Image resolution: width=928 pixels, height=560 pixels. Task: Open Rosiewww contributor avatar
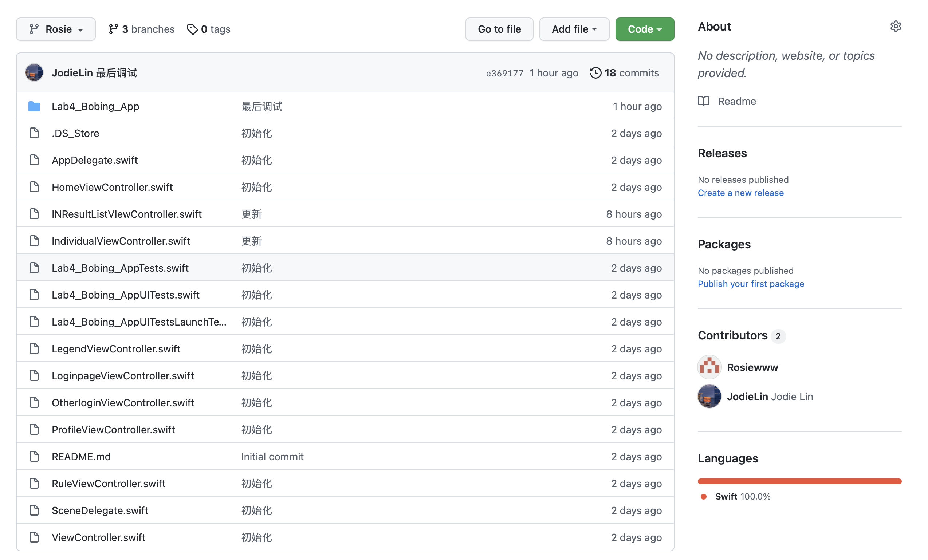coord(709,367)
